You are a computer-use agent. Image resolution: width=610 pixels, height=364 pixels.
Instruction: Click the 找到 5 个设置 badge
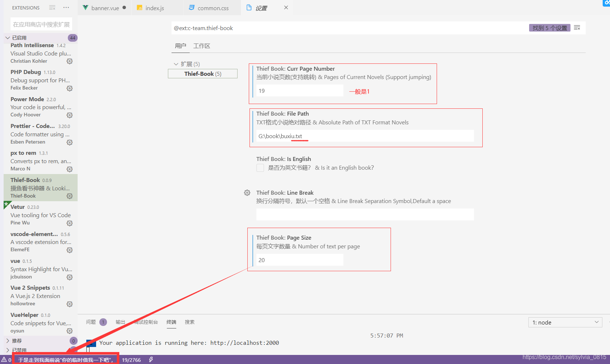point(550,28)
